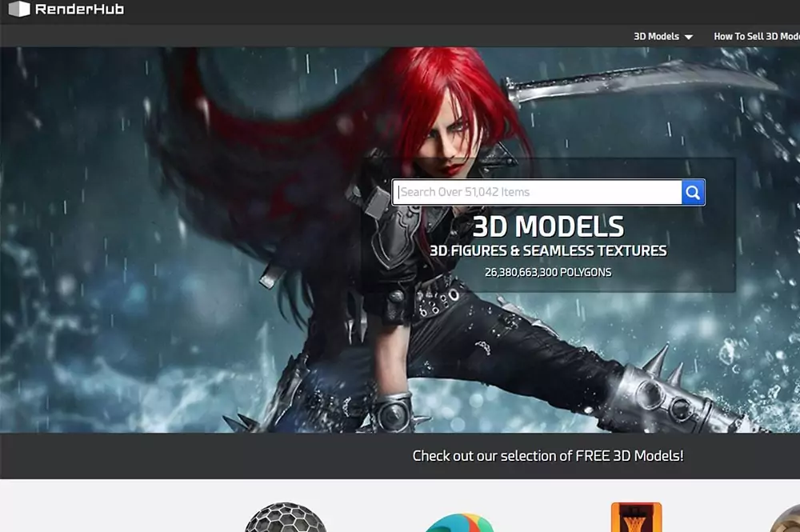Follow the FREE 3D Models selection link
Viewport: 800px width, 532px height.
pos(548,455)
